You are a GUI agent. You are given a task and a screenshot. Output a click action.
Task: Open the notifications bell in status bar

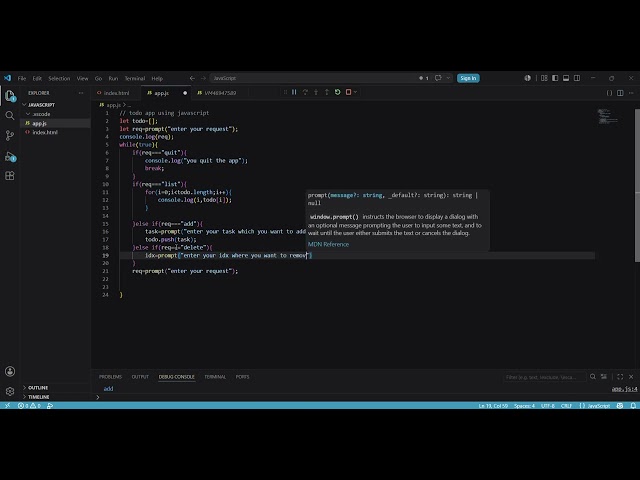[x=633, y=406]
